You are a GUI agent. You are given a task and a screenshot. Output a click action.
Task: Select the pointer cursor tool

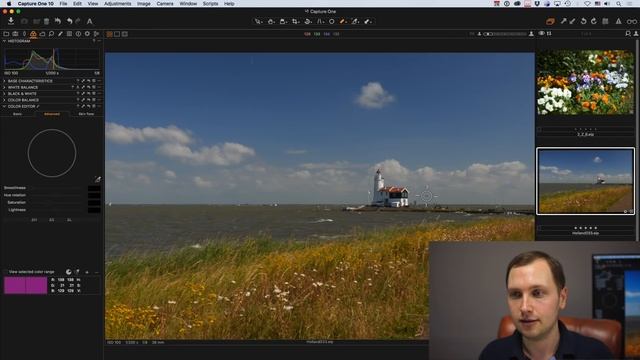[x=258, y=21]
